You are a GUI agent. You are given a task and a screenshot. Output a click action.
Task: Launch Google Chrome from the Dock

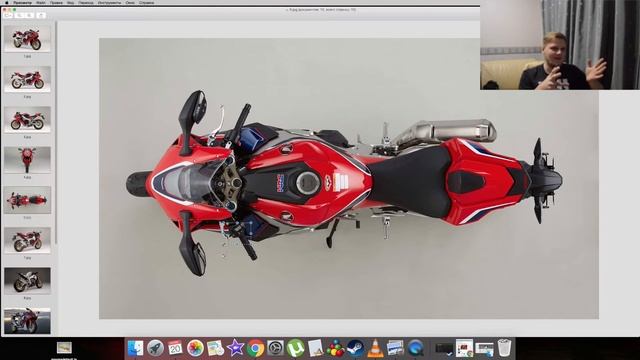click(255, 348)
